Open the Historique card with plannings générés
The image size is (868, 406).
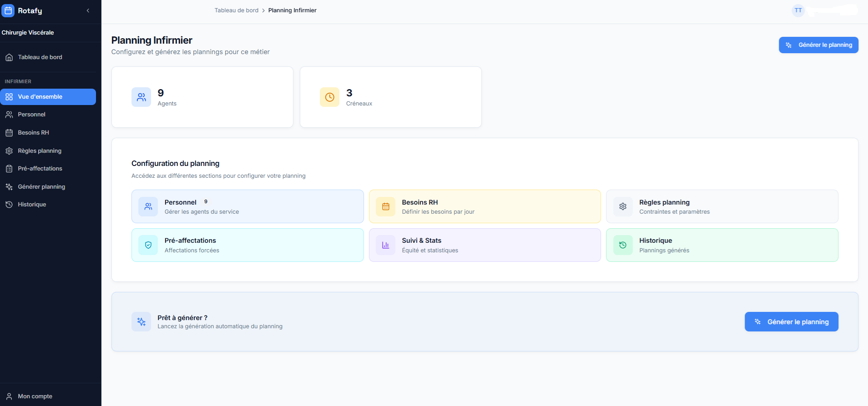pyautogui.click(x=722, y=245)
